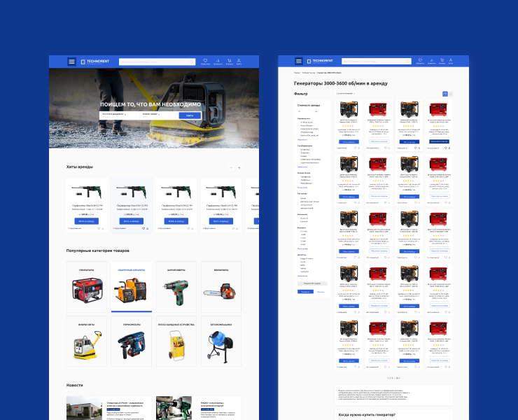
Task: Click the compare icon in catalog page header
Action: pos(431,61)
